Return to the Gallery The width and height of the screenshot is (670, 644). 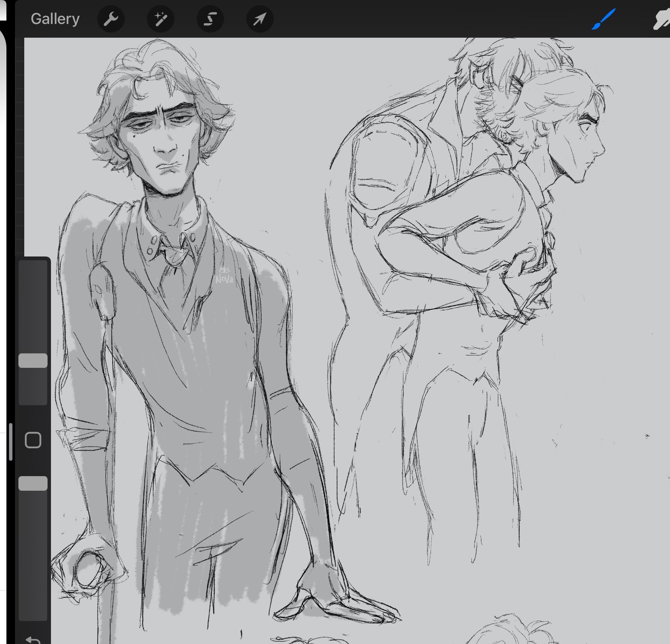[x=55, y=19]
